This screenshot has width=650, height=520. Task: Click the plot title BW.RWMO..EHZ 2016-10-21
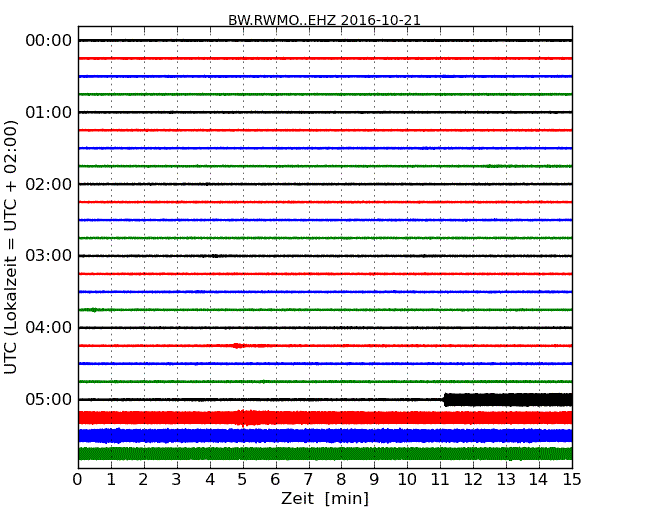(324, 20)
